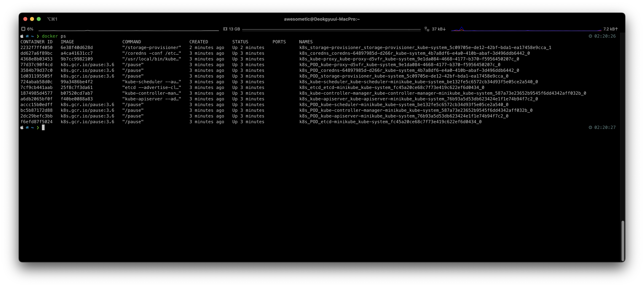Click the clock icon beside 02:20:26

coord(590,36)
